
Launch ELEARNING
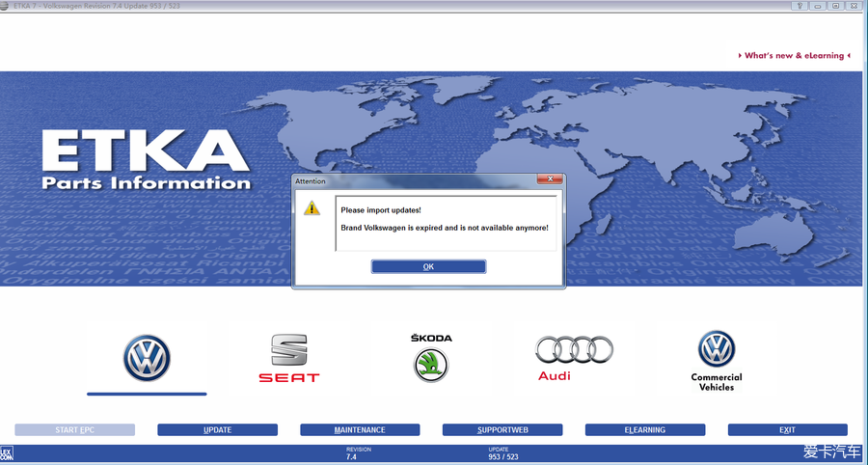click(645, 430)
